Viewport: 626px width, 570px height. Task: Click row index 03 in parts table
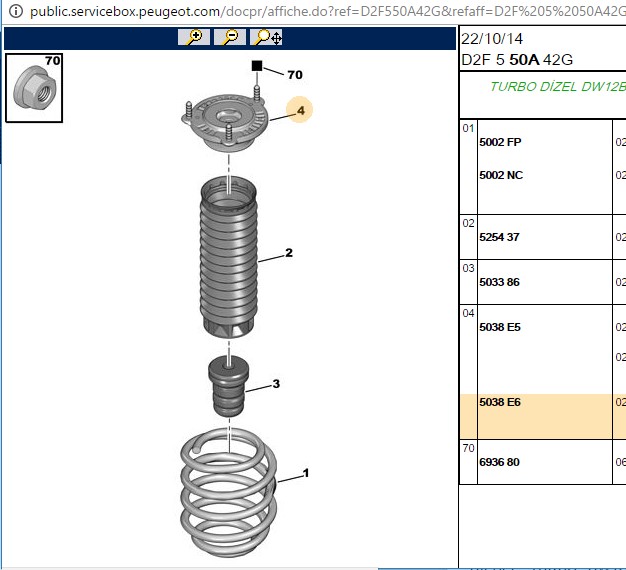click(468, 268)
